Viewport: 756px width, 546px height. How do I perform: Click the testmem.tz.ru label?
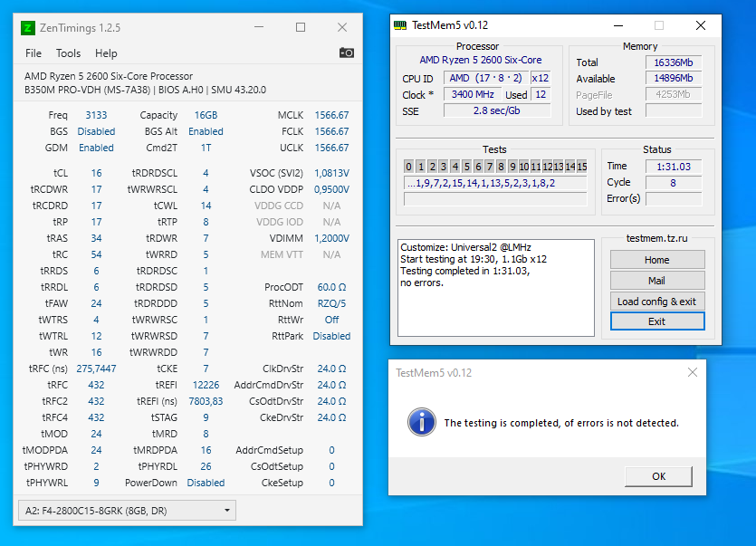[x=656, y=238]
